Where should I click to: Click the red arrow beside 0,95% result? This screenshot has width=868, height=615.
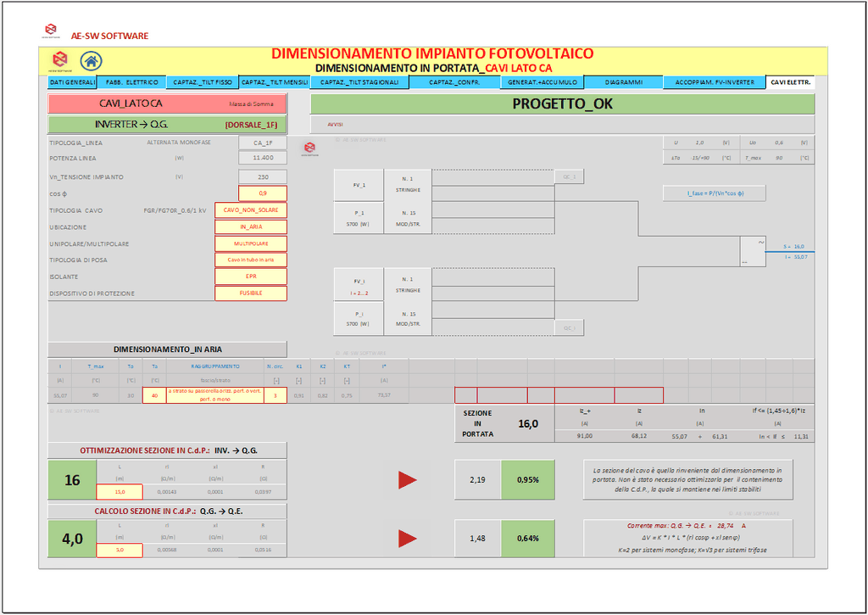click(408, 480)
